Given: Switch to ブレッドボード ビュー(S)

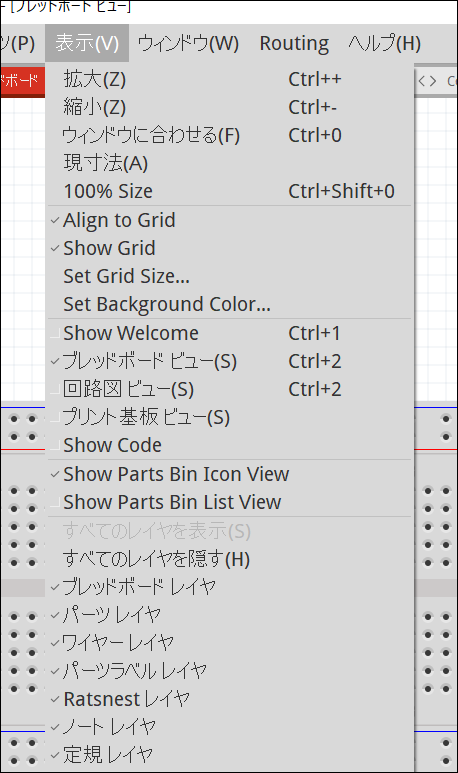Looking at the screenshot, I should coord(229,361).
